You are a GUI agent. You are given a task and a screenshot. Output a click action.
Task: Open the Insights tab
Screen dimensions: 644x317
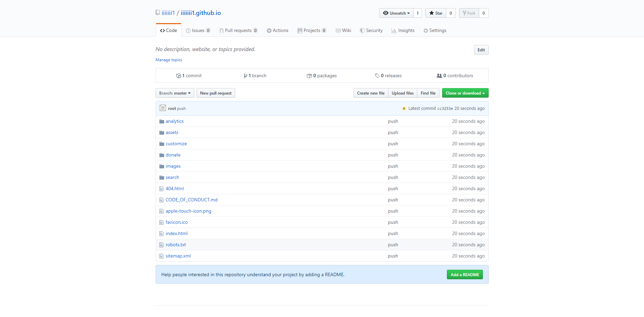pos(403,30)
